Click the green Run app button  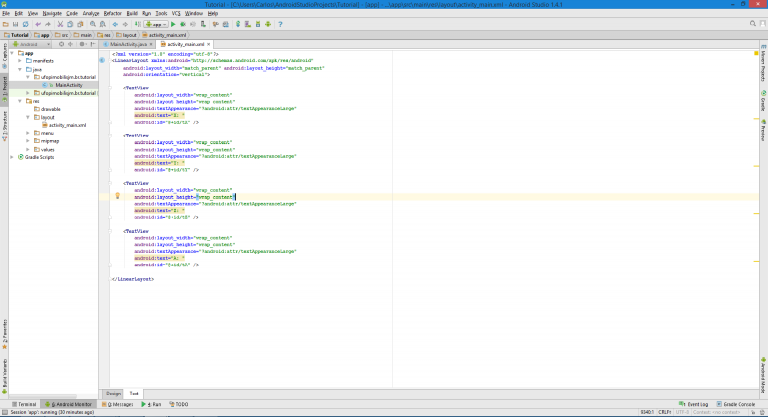click(x=172, y=24)
